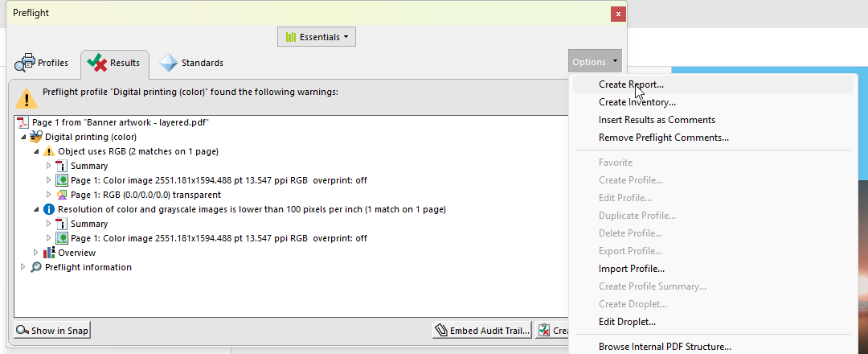Click the Profiles printer magnifier icon
This screenshot has width=868, height=354.
pos(24,63)
